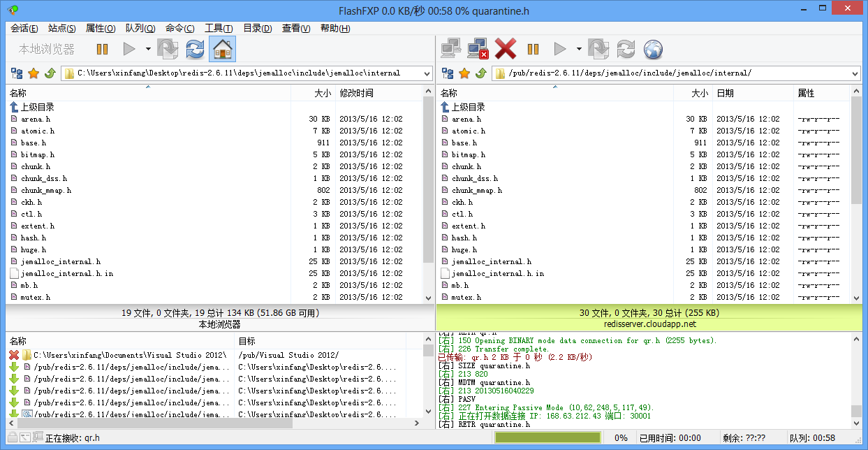Open the 会话(E) menu
The image size is (868, 450).
click(x=24, y=28)
